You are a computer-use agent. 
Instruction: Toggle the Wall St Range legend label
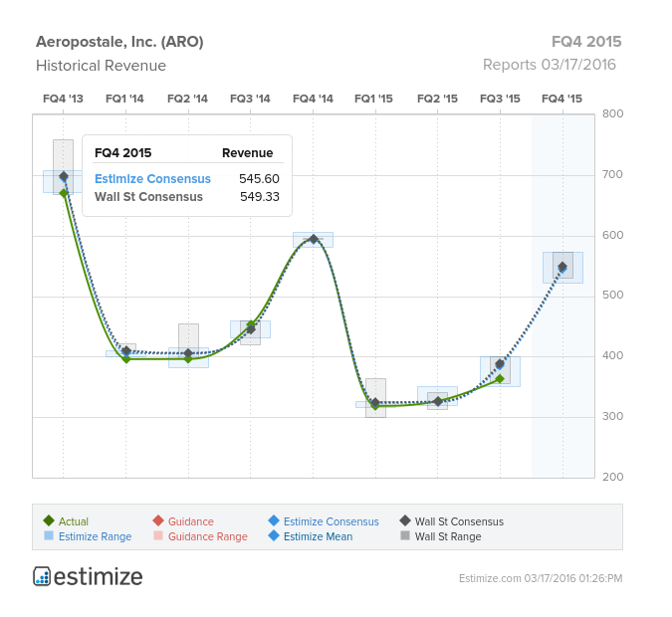coord(448,536)
